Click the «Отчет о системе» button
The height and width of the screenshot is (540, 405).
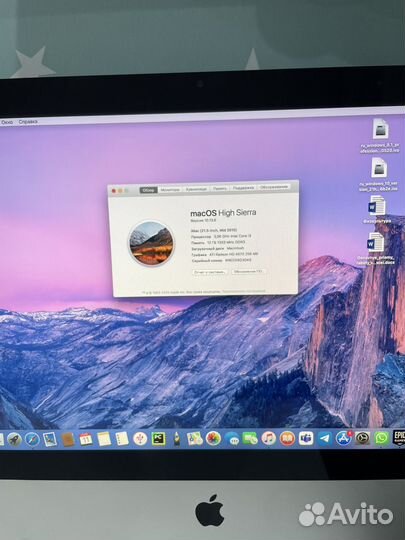[x=209, y=272]
